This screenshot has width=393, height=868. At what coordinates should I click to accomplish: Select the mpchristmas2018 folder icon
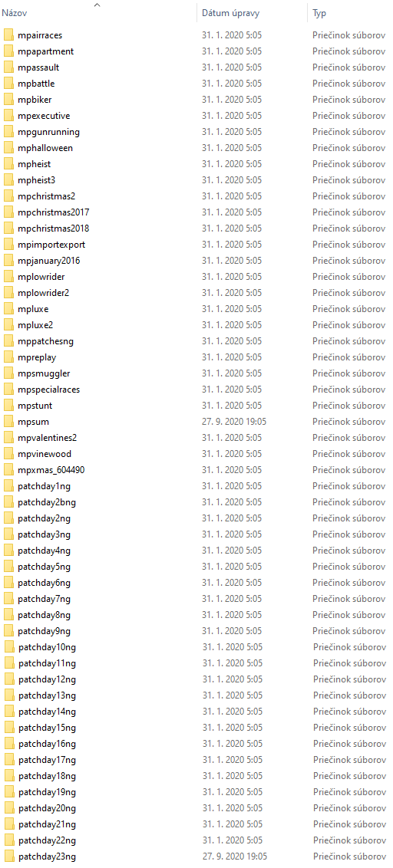8,229
